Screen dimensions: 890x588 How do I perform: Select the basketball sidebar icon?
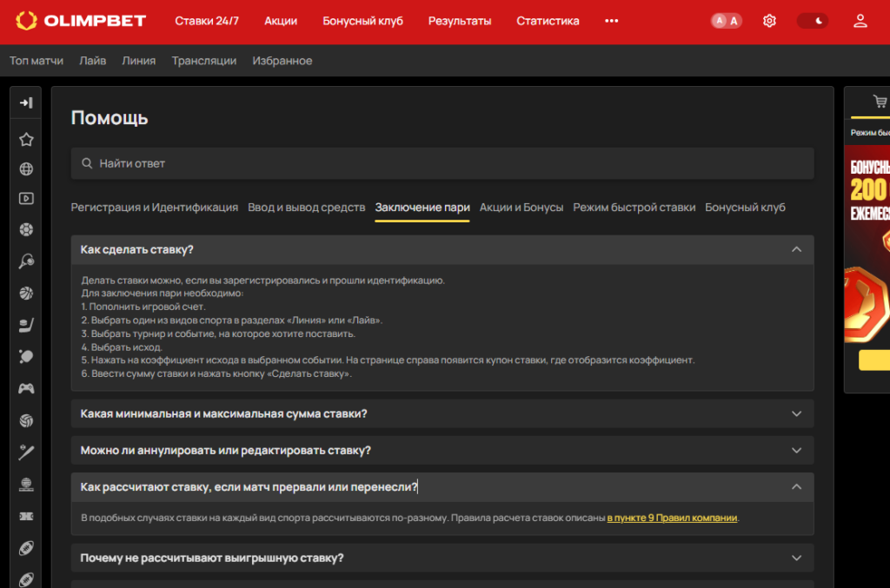(26, 294)
